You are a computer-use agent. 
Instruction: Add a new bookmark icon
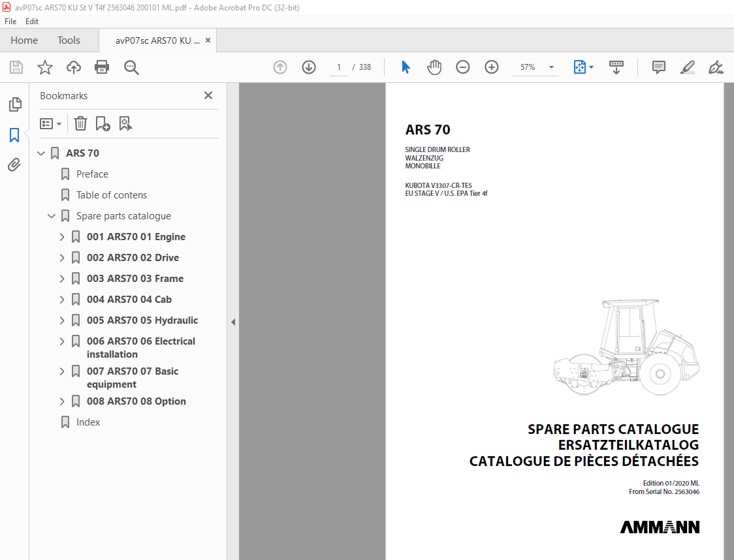tap(103, 123)
